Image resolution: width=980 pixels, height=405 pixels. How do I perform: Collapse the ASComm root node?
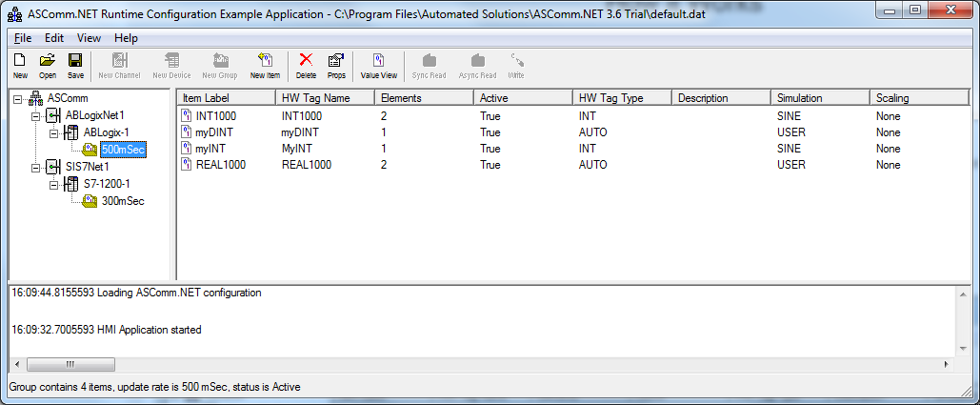click(17, 99)
